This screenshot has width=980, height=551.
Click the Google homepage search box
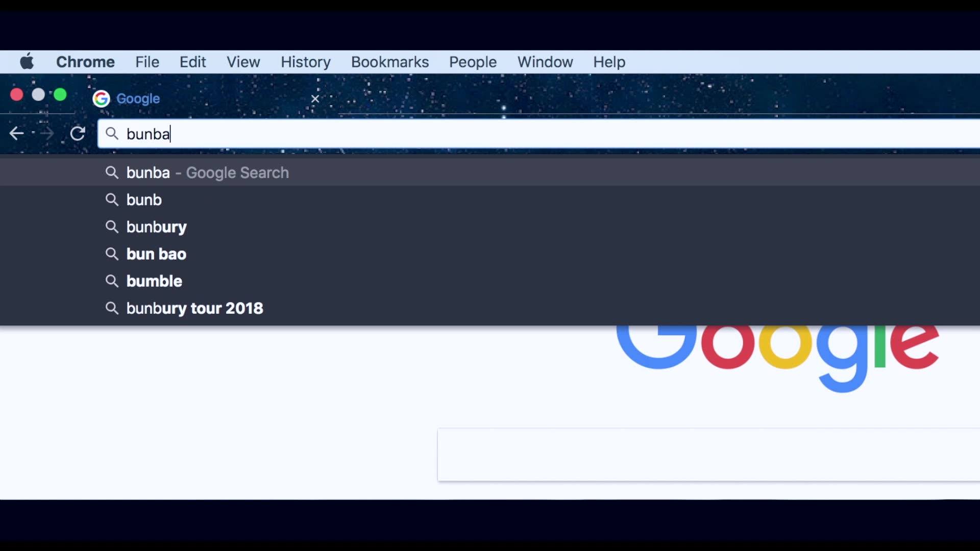pos(708,455)
